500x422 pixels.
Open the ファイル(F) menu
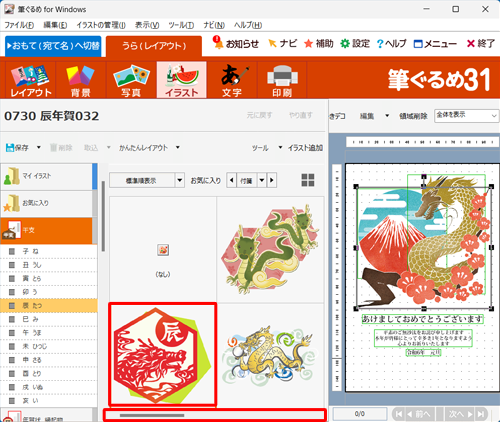point(19,25)
